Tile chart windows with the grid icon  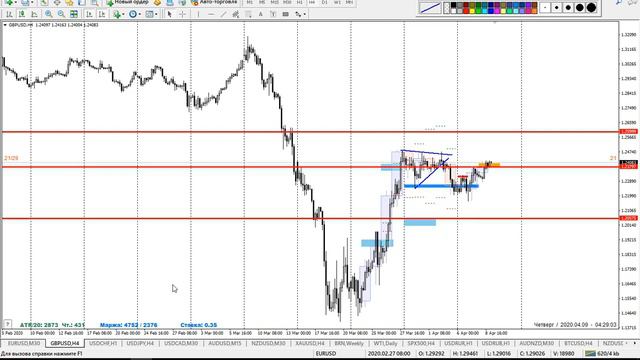click(74, 14)
